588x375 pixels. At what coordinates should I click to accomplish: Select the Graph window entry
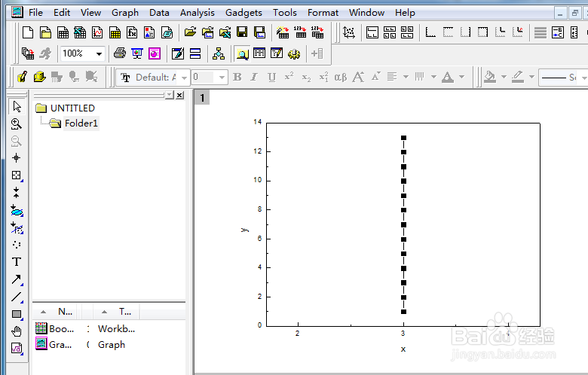point(54,344)
